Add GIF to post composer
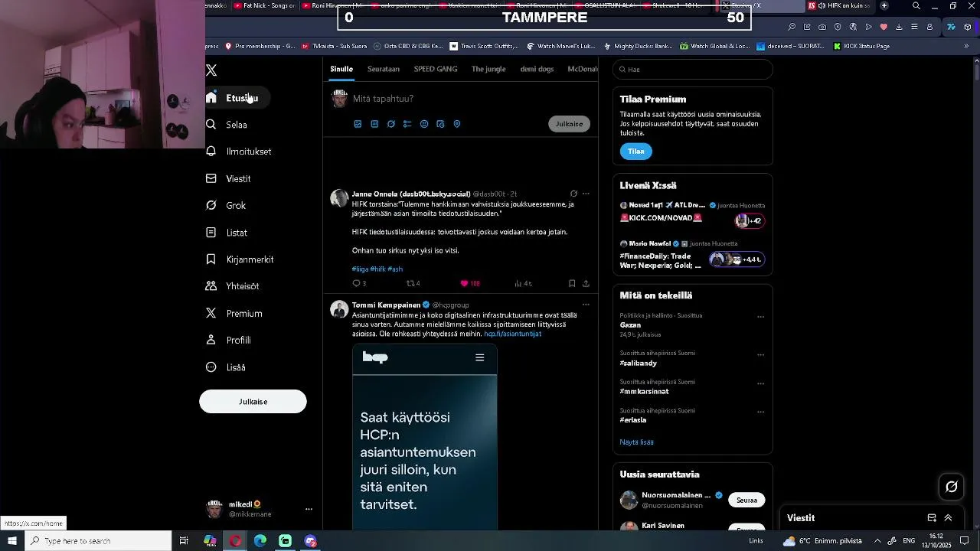980x551 pixels. (x=374, y=124)
